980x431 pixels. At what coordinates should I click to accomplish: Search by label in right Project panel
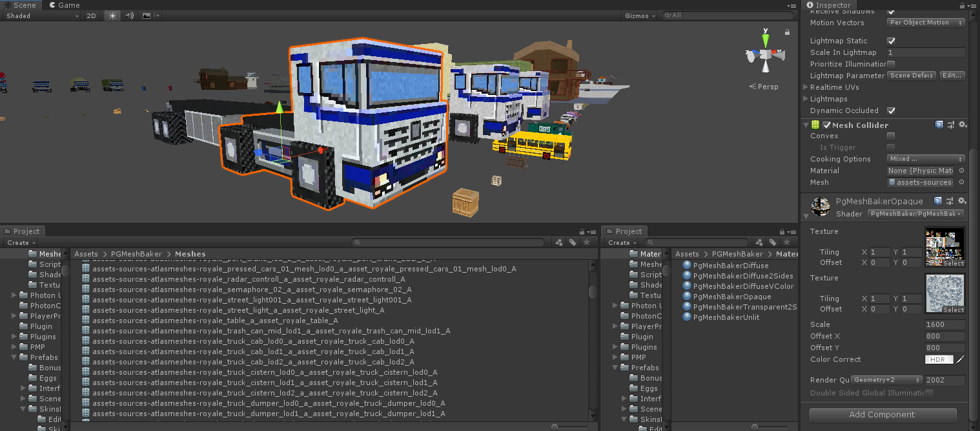[773, 242]
